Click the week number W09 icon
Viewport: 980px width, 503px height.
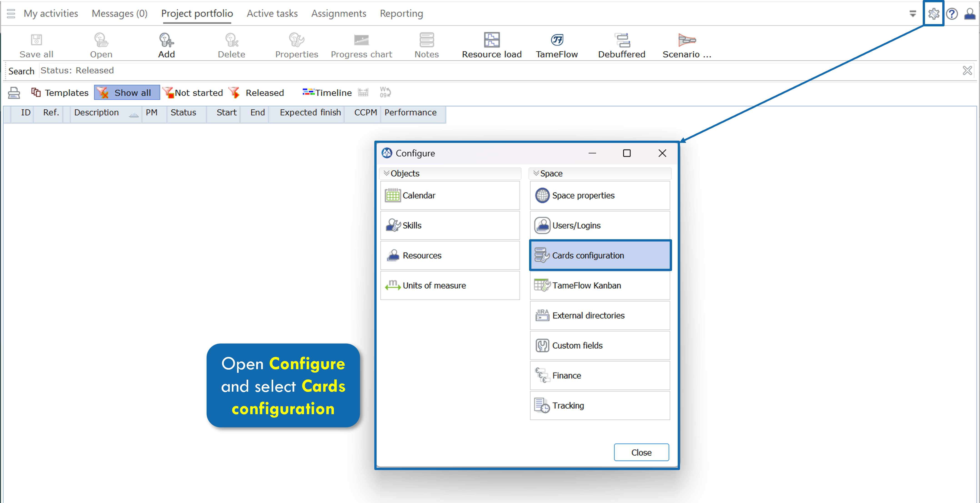click(x=385, y=92)
